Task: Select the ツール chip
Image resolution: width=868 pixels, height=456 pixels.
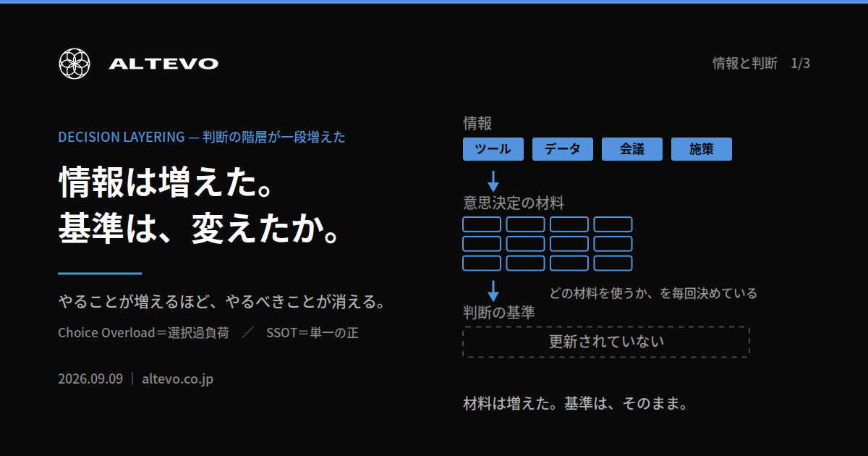Action: pyautogui.click(x=493, y=149)
